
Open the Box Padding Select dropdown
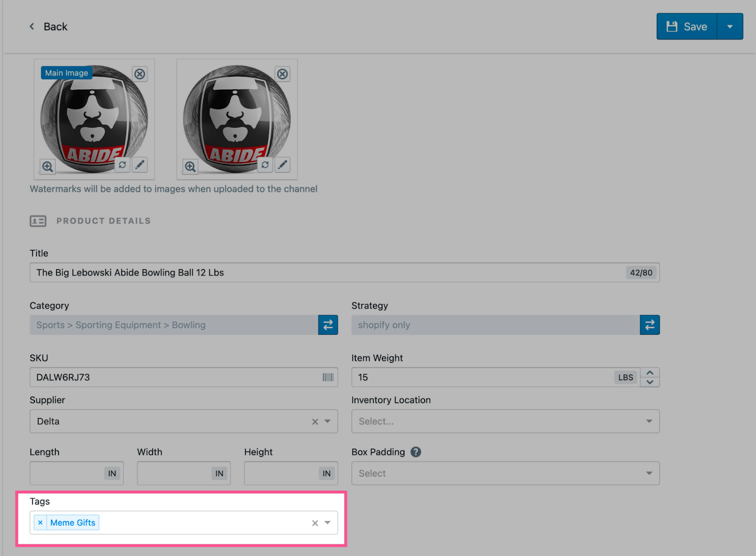(506, 473)
